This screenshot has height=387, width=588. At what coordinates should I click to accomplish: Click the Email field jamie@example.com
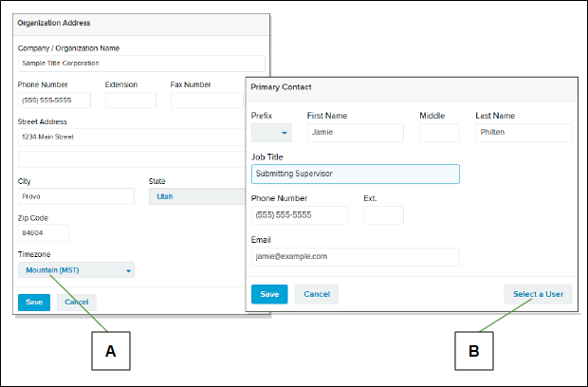pyautogui.click(x=356, y=257)
